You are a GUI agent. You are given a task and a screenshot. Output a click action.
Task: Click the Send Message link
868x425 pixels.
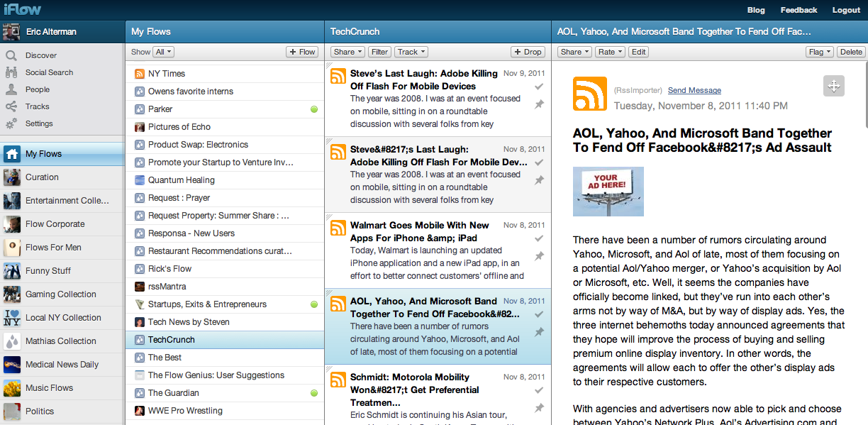[x=694, y=90]
